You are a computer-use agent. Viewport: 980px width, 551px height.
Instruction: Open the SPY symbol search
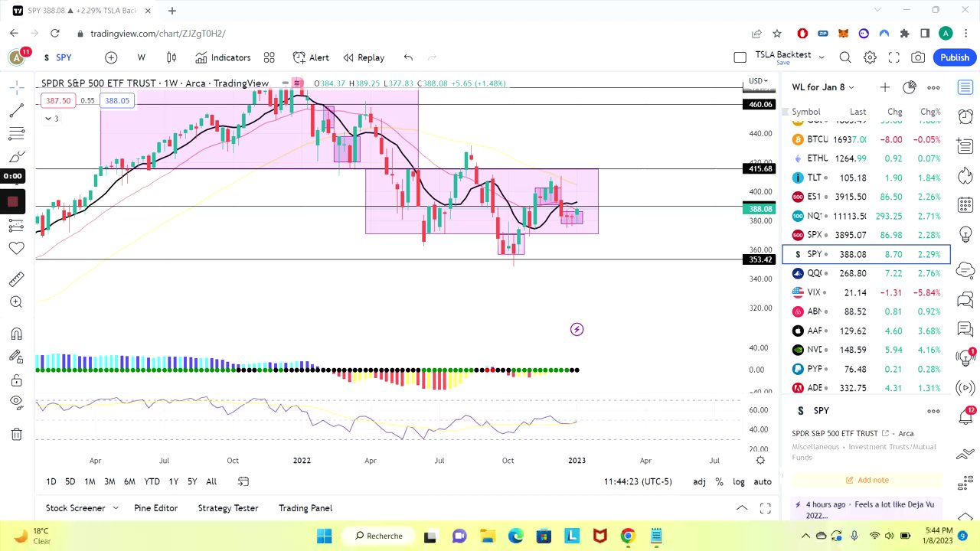(58, 57)
